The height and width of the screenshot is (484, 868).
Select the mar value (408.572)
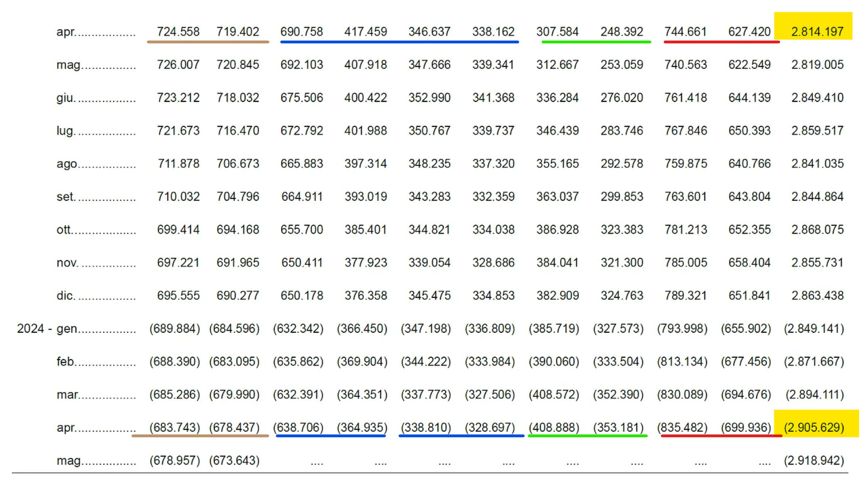tap(554, 394)
